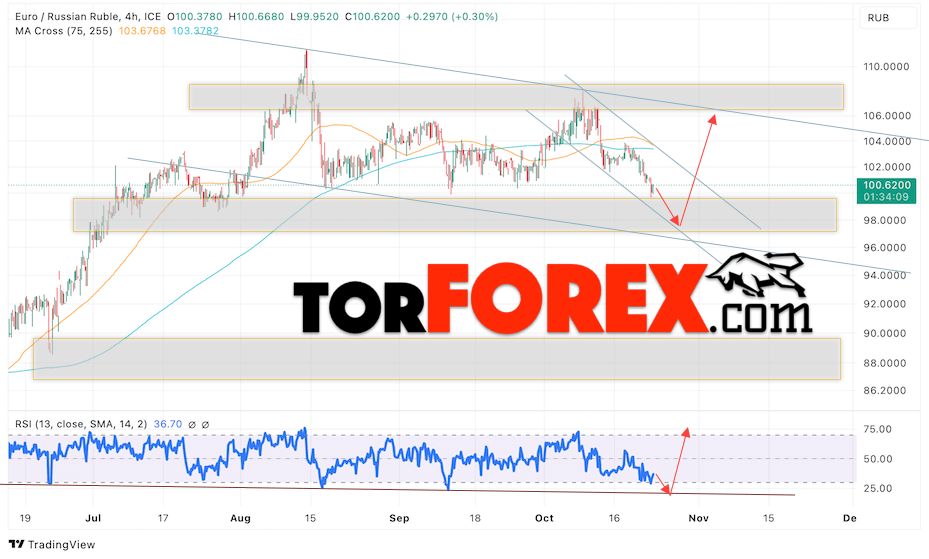
Task: Click the Aug label on time axis
Action: click(240, 518)
